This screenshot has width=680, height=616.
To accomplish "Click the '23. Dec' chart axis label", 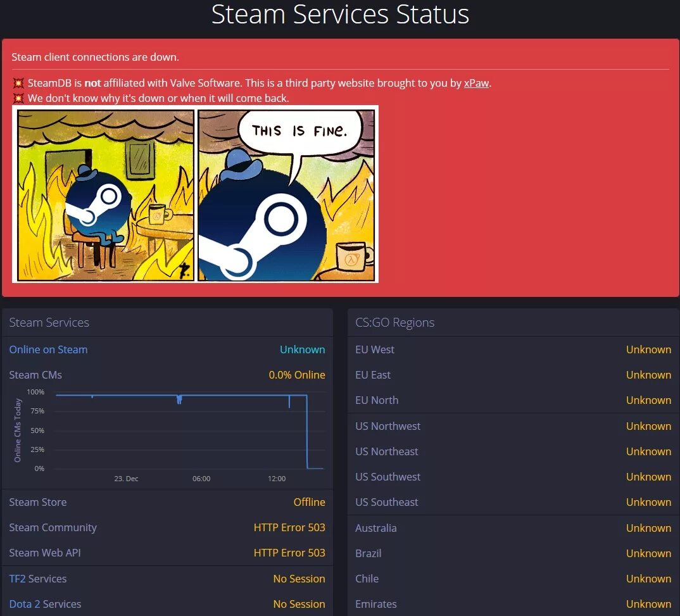I will pyautogui.click(x=126, y=479).
